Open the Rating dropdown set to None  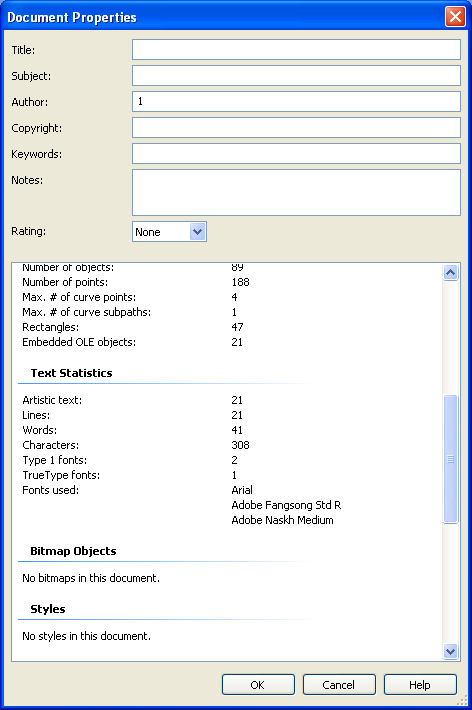(169, 232)
